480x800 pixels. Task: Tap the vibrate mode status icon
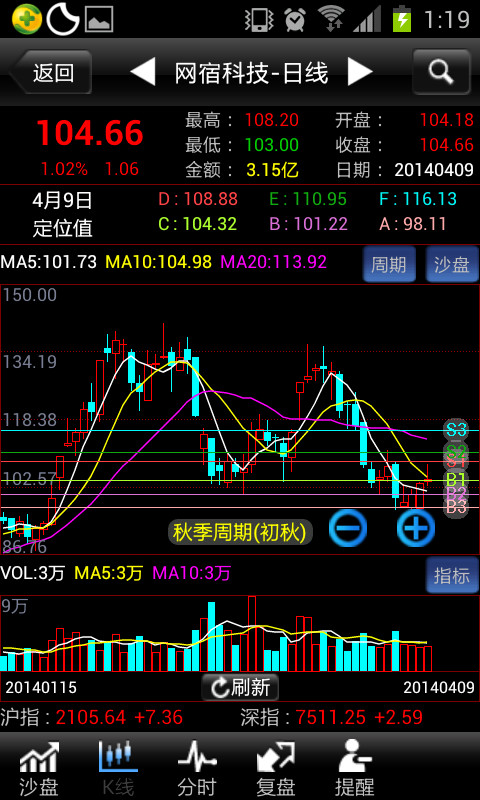(260, 20)
